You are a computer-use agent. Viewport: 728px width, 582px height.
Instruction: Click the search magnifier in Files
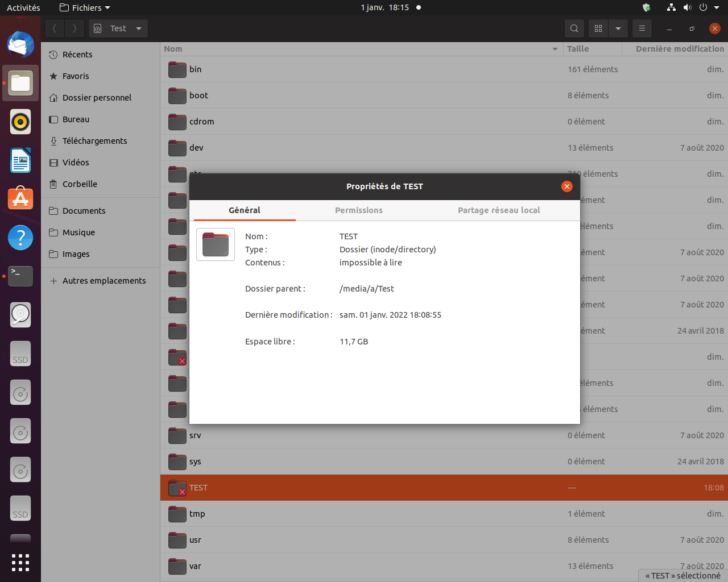click(574, 28)
